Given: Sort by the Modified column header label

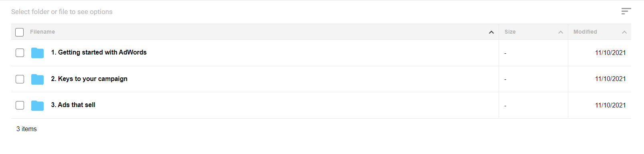Looking at the screenshot, I should [585, 32].
